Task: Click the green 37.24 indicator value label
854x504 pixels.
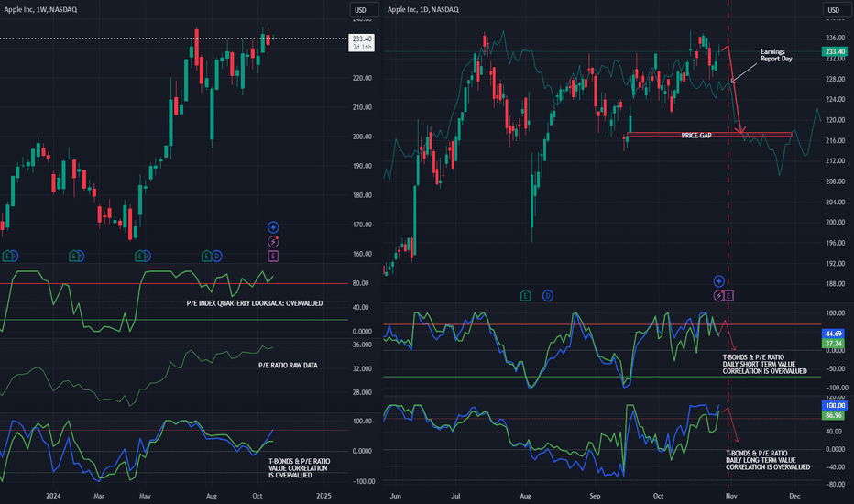Action: (x=833, y=344)
